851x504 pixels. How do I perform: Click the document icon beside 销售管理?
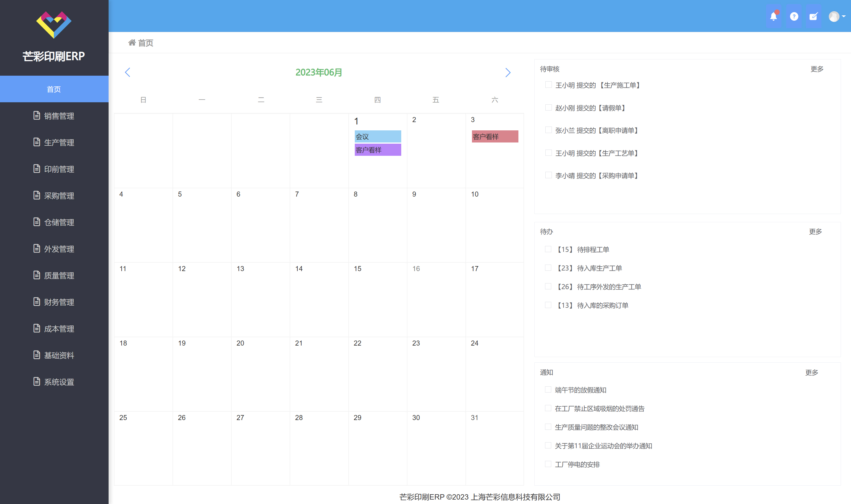37,116
